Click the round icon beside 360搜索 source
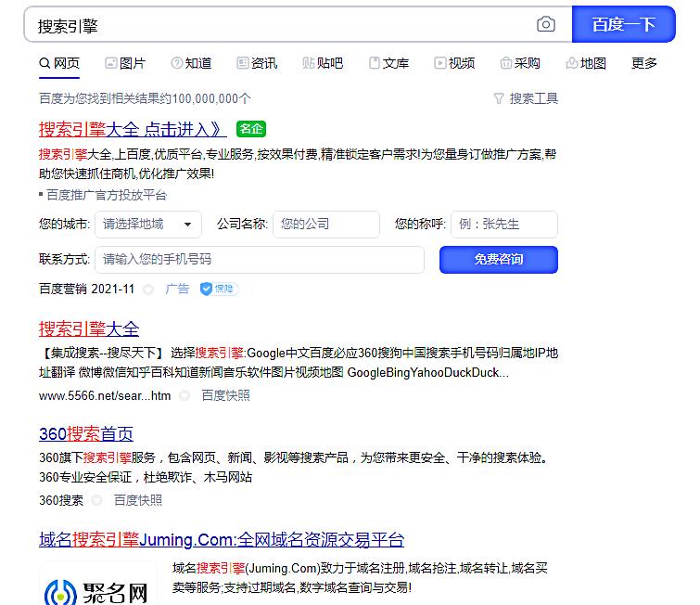This screenshot has width=700, height=605. [96, 500]
